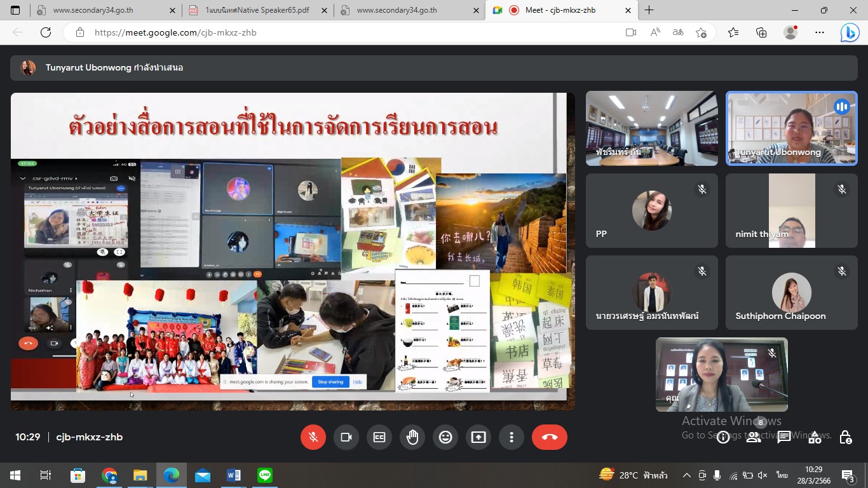Unmute the microphone
The image size is (868, 488).
[313, 437]
